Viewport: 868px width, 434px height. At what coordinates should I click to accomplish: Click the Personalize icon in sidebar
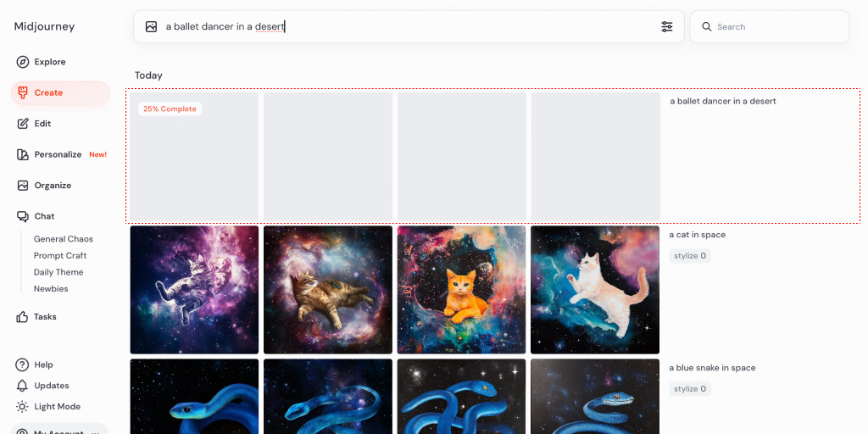(x=23, y=154)
